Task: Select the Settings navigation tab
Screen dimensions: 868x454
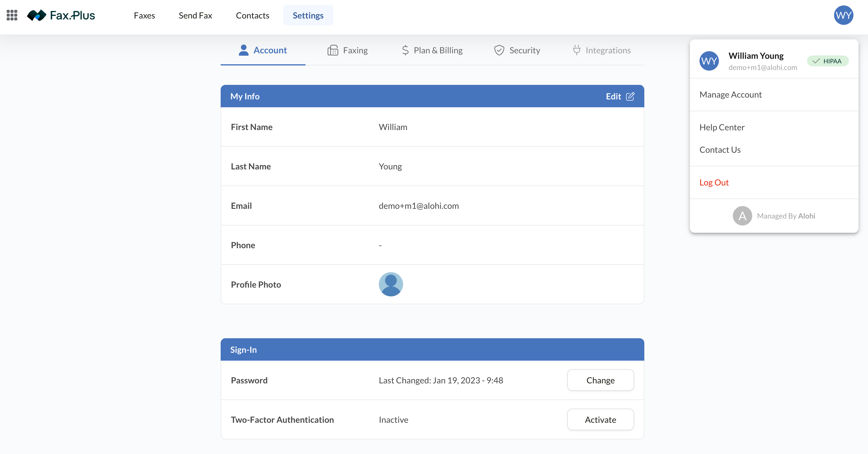Action: point(308,15)
